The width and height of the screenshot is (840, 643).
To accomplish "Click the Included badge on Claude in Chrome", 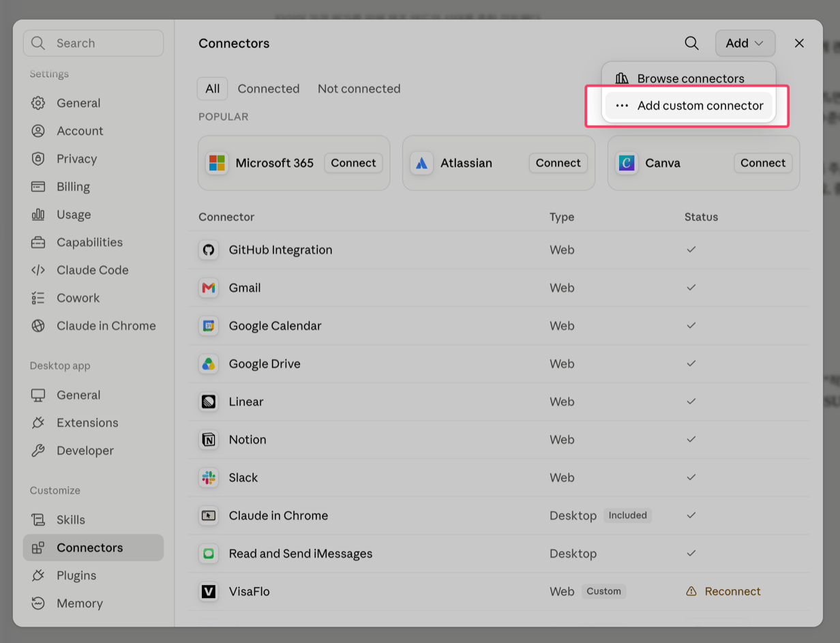I will (627, 515).
